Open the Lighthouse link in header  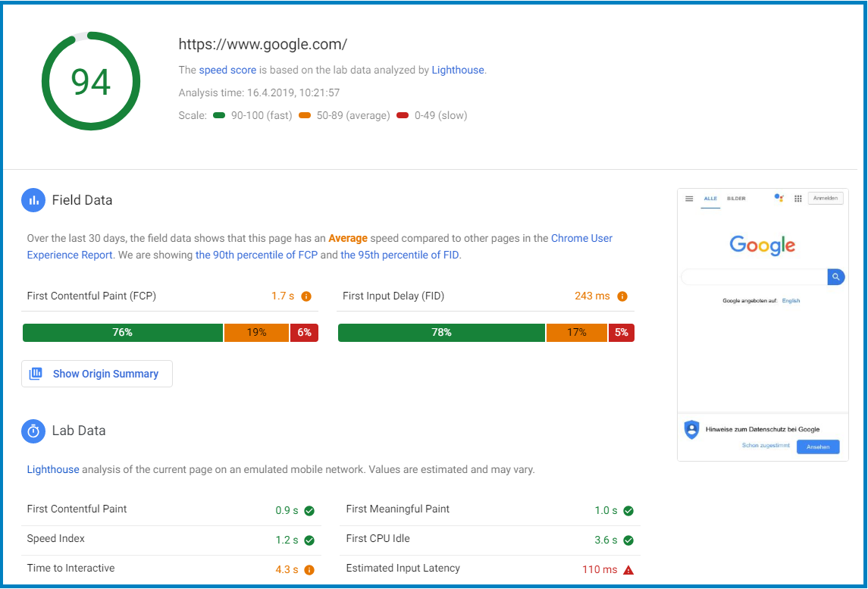click(458, 70)
